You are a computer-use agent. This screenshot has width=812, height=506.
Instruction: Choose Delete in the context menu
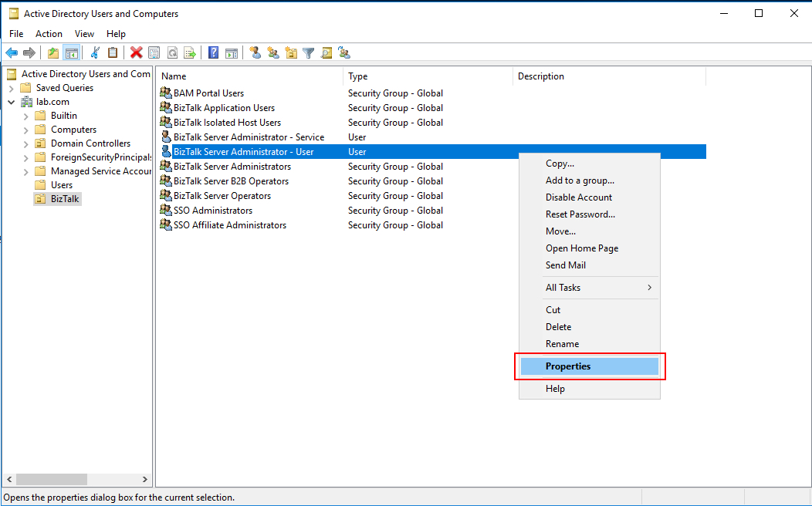[590, 327]
